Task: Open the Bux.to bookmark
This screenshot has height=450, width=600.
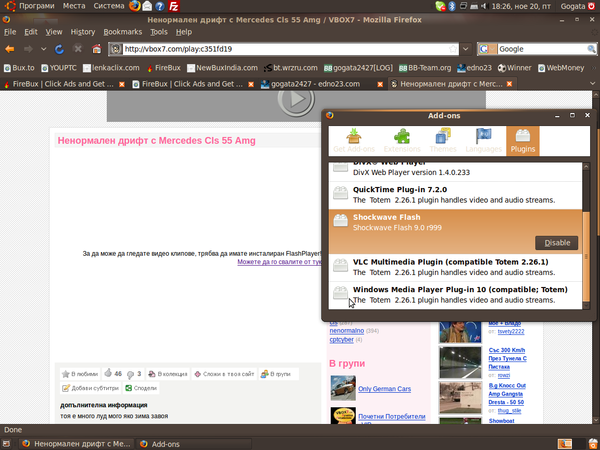Action: pyautogui.click(x=19, y=68)
